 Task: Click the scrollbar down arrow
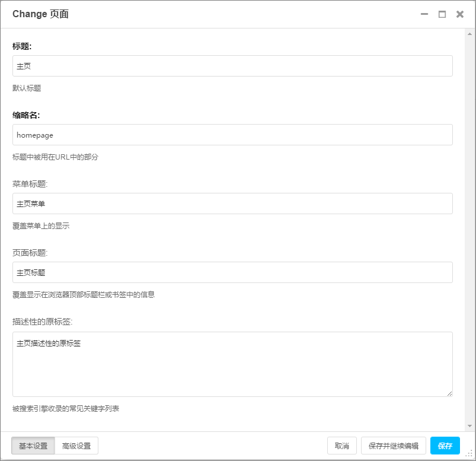(x=469, y=426)
